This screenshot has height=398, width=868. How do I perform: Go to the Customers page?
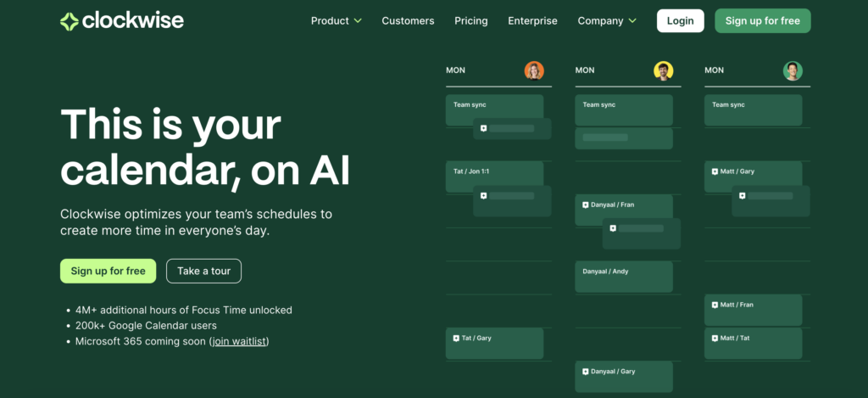408,21
